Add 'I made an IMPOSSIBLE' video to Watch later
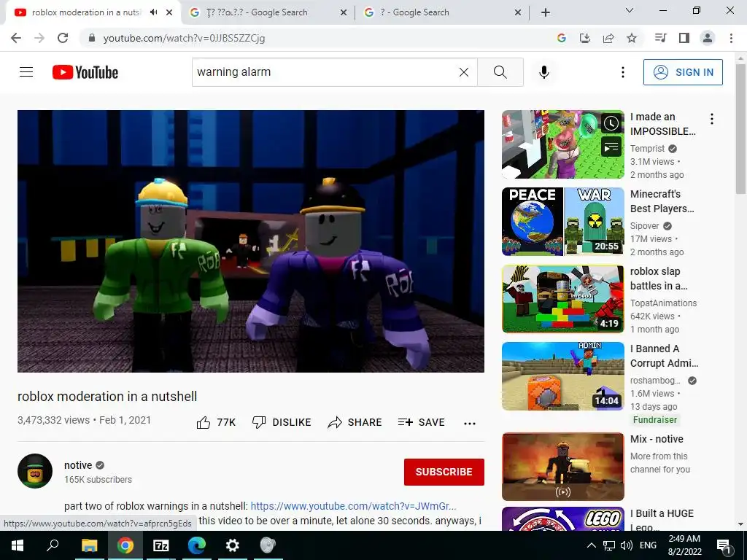 click(x=611, y=124)
